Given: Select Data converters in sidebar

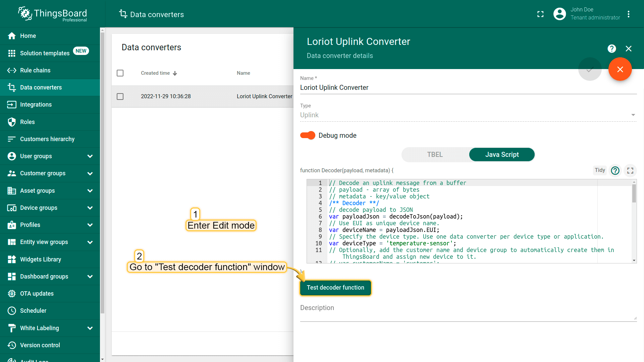Looking at the screenshot, I should click(x=50, y=87).
